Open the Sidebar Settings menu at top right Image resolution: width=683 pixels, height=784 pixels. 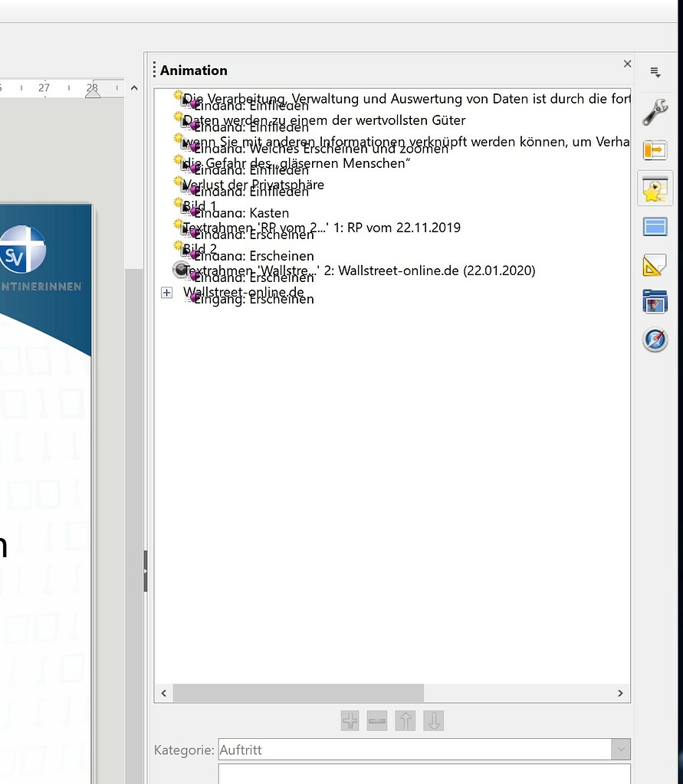pyautogui.click(x=655, y=72)
